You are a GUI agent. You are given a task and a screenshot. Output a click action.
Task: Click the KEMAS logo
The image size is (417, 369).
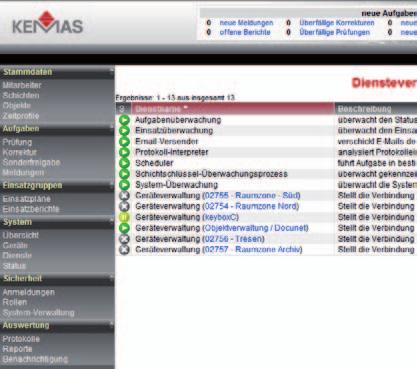[x=47, y=22]
